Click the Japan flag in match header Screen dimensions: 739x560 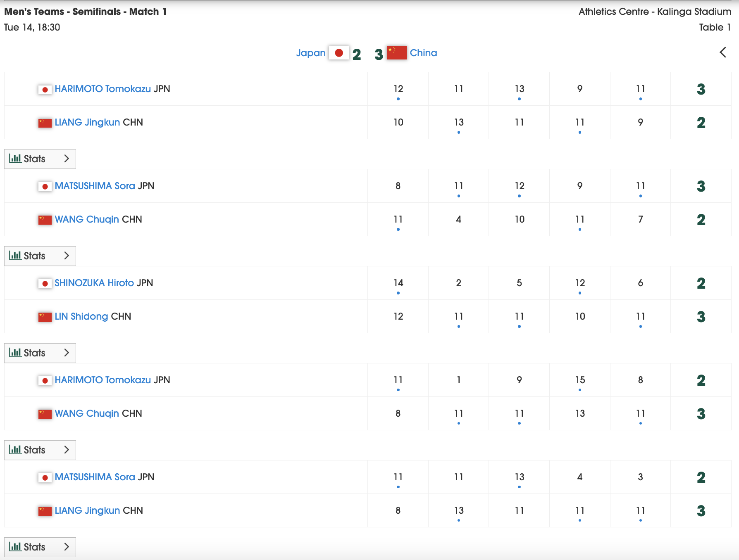[339, 53]
